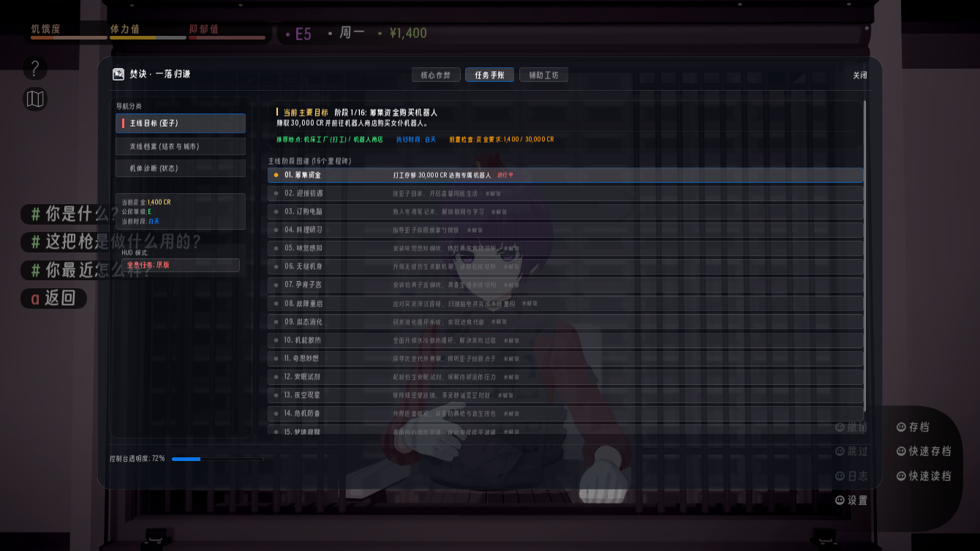Open the map icon

point(35,99)
